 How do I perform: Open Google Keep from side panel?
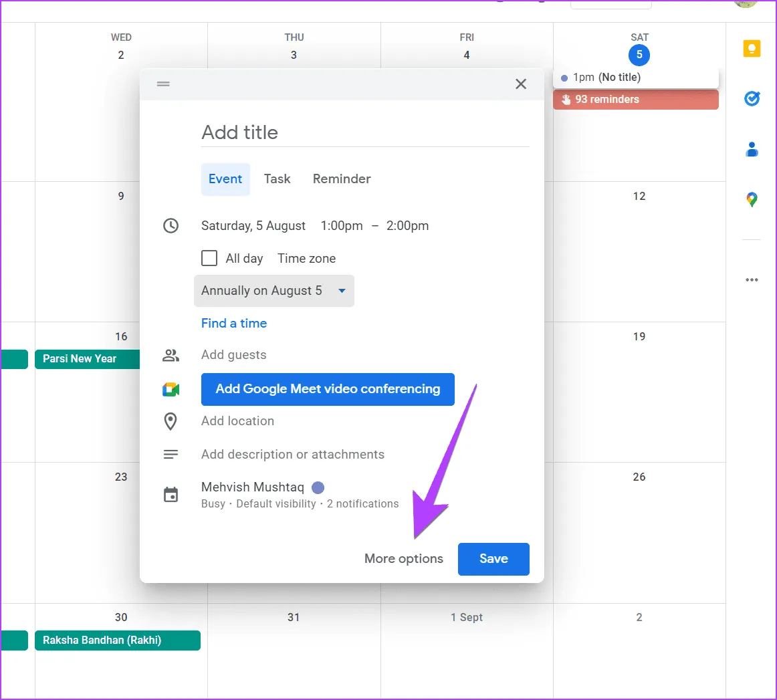[x=752, y=49]
